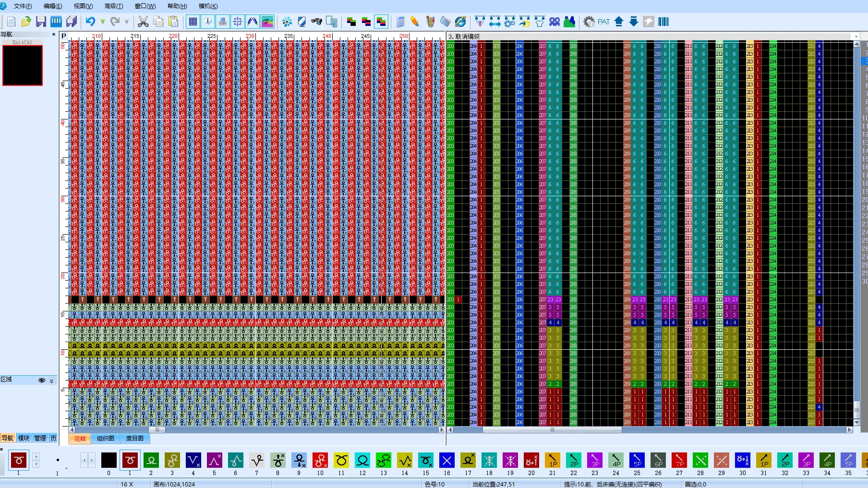Open the '3. 取消编织' dropdown list
Screen dimensions: 868x488
856,36
